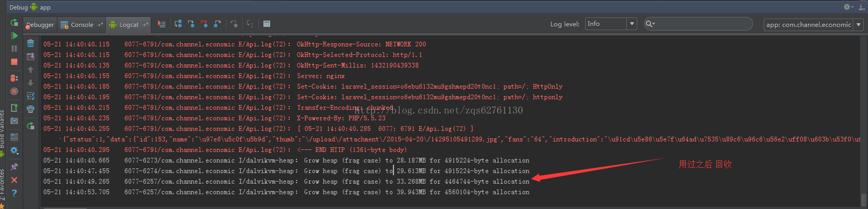Switch to the Debugger tab
This screenshot has height=209, width=868.
pos(40,24)
